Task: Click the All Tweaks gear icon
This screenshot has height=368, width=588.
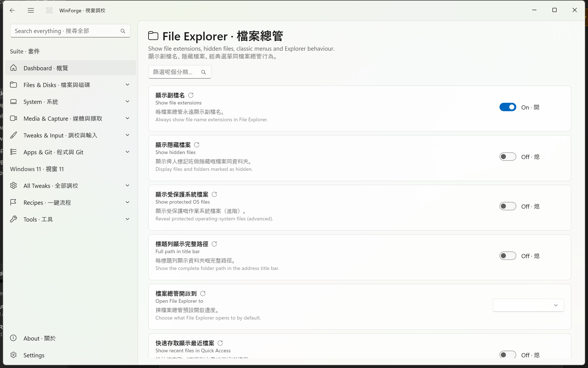Action: [13, 185]
